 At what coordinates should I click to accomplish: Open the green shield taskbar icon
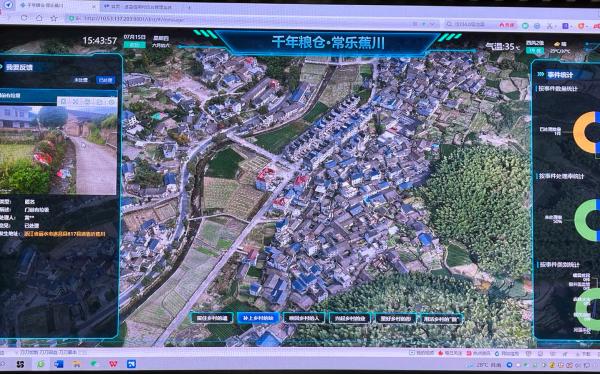95,364
